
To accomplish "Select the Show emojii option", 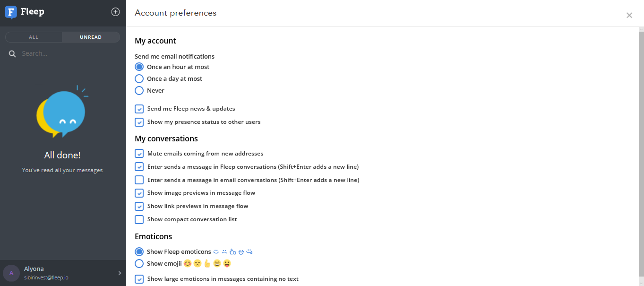I will point(139,264).
